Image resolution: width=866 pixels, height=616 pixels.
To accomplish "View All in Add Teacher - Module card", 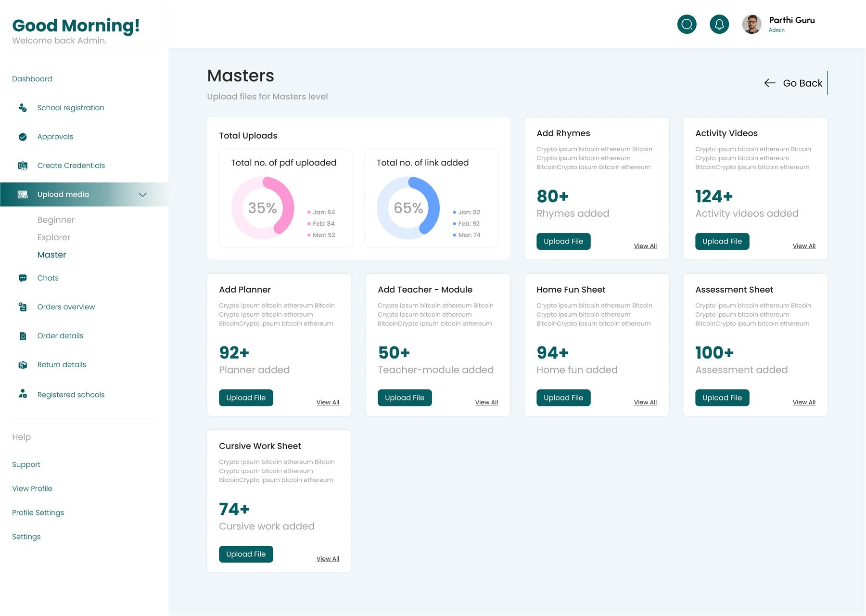I will (486, 402).
